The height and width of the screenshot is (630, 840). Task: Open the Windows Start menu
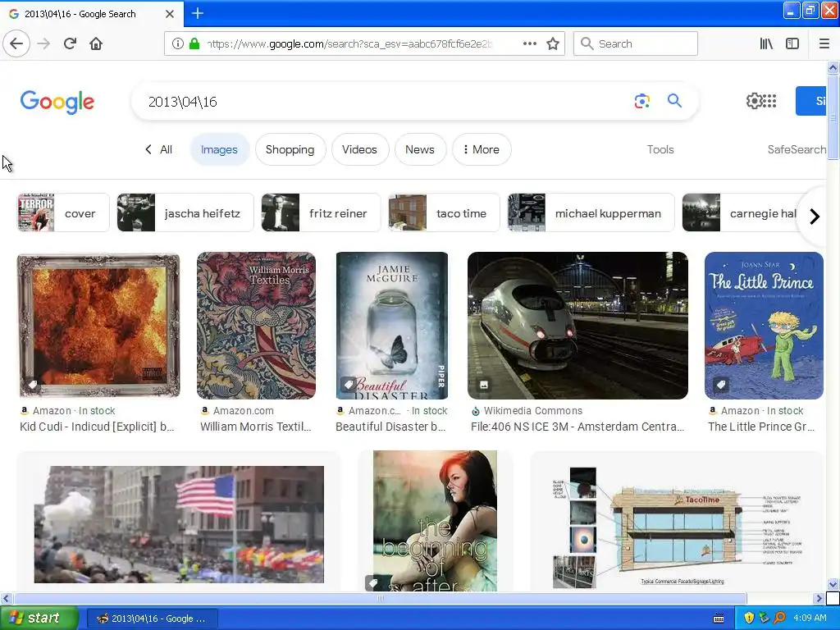point(39,619)
